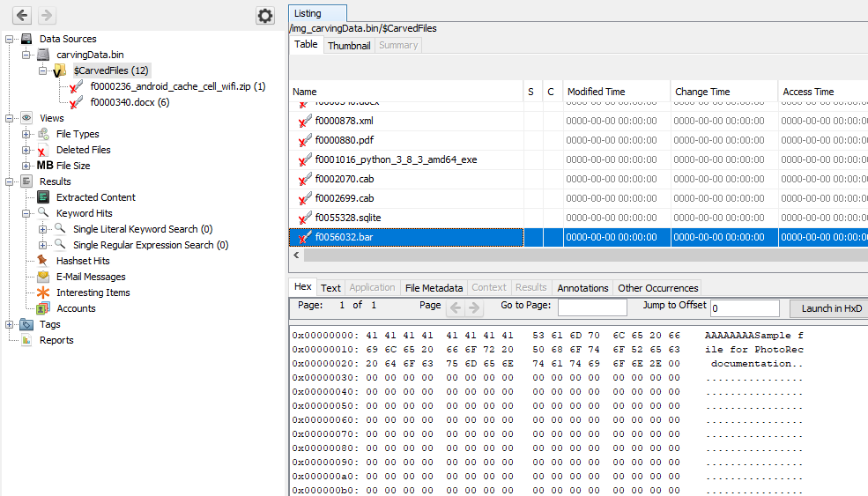Open the settings gear icon
The width and height of the screenshot is (868, 496).
point(264,16)
